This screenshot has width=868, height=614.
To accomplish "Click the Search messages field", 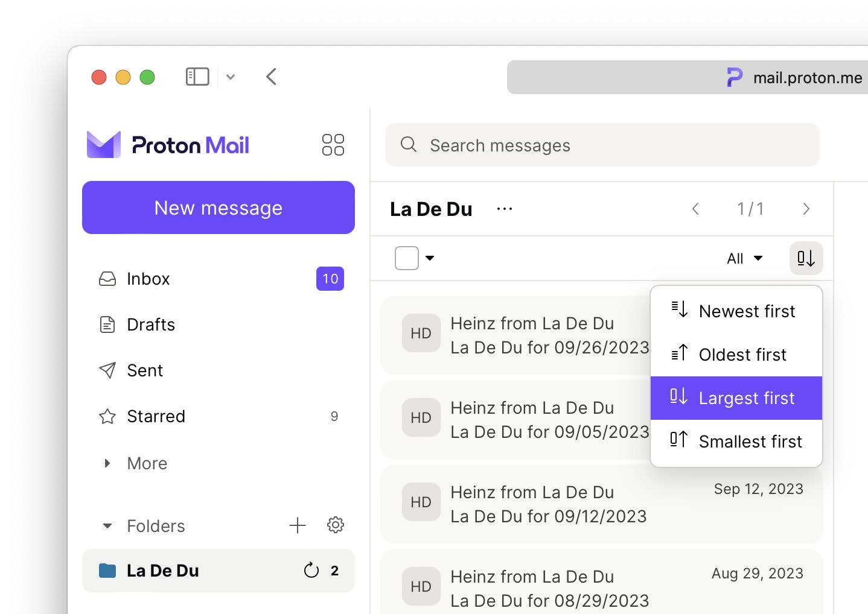I will [x=602, y=145].
